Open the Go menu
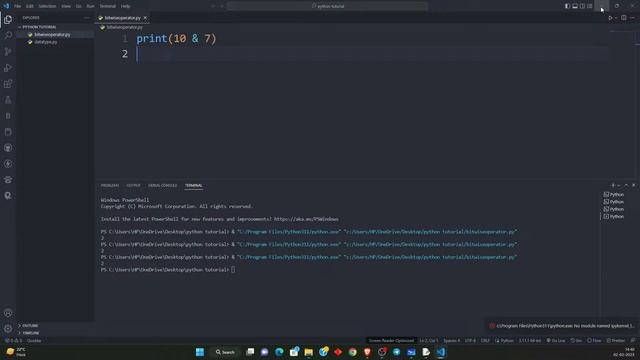 78,6
